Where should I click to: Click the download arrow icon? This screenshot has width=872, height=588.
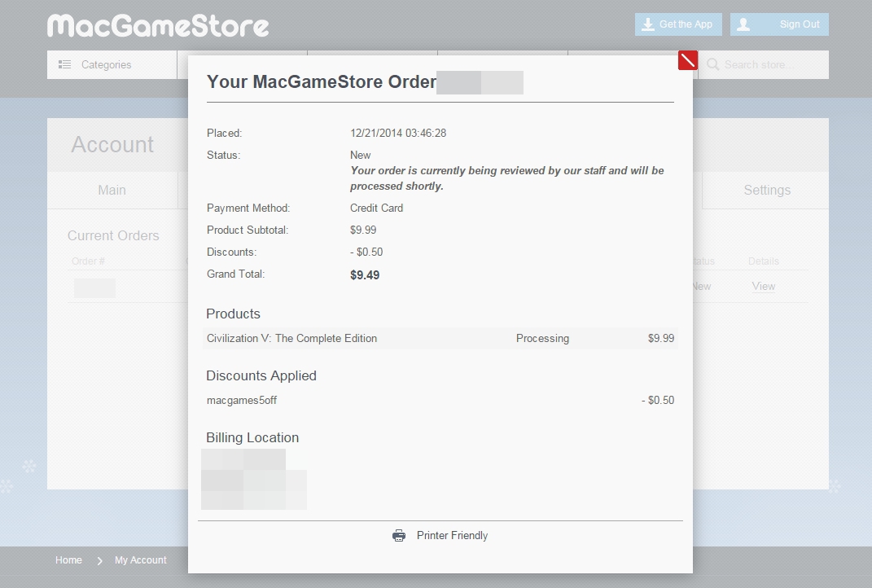pyautogui.click(x=648, y=24)
